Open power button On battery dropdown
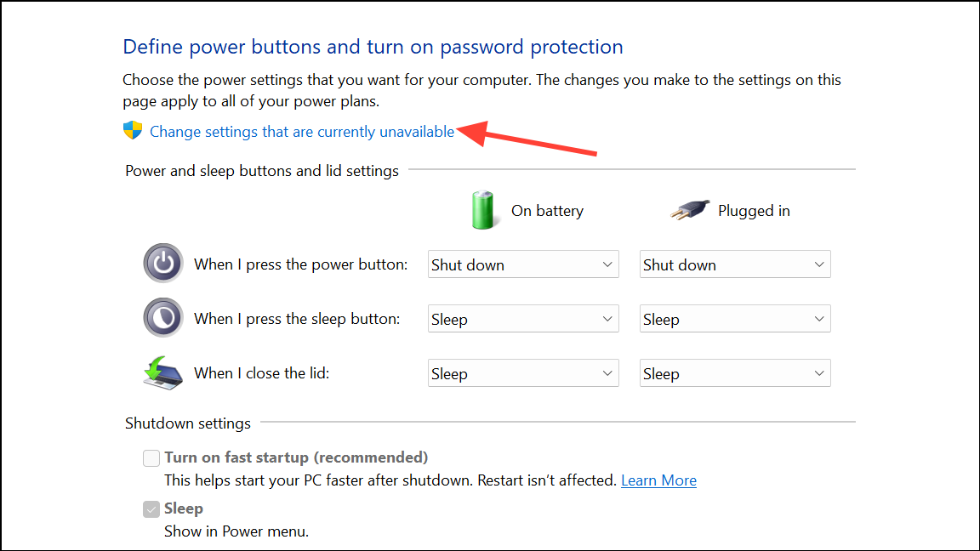980x551 pixels. (523, 264)
